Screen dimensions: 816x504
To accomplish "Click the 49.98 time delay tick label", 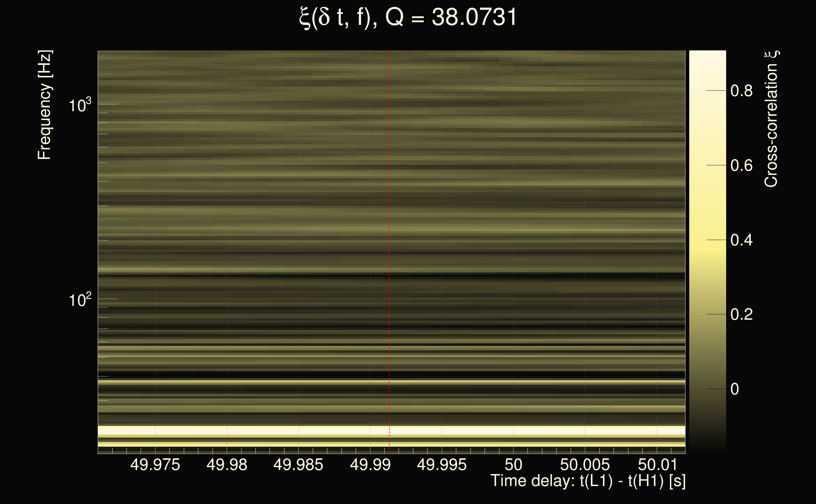I will tap(227, 465).
